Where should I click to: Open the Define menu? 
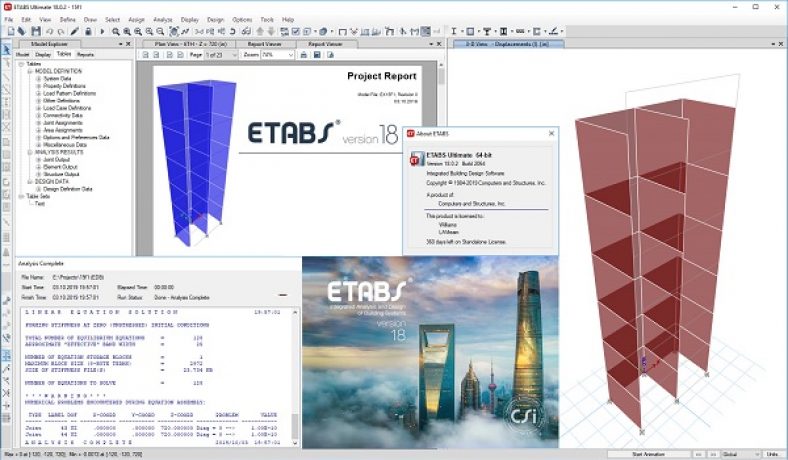pyautogui.click(x=68, y=20)
